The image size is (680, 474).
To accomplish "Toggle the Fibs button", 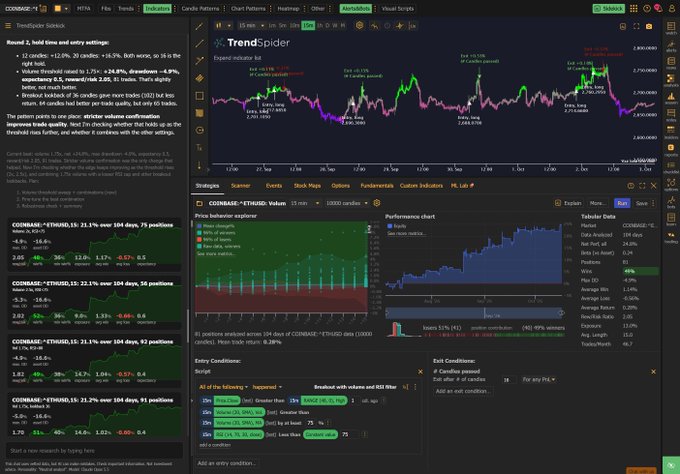I will 106,8.
